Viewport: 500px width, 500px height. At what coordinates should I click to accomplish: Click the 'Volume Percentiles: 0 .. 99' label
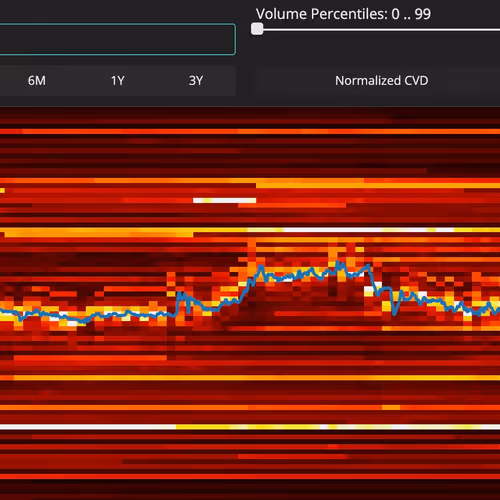[x=343, y=14]
